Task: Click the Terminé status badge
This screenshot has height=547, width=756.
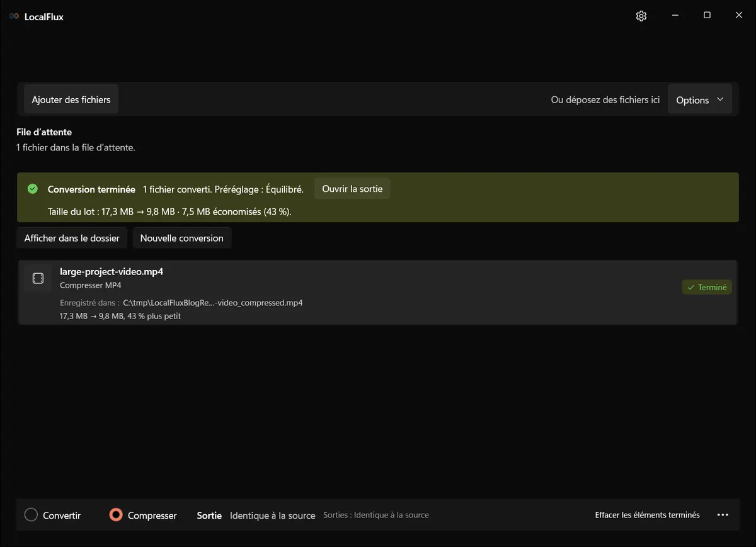Action: (707, 287)
